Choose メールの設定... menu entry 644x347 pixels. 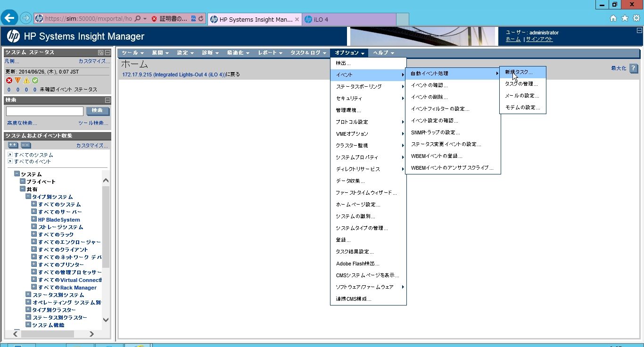pyautogui.click(x=523, y=96)
